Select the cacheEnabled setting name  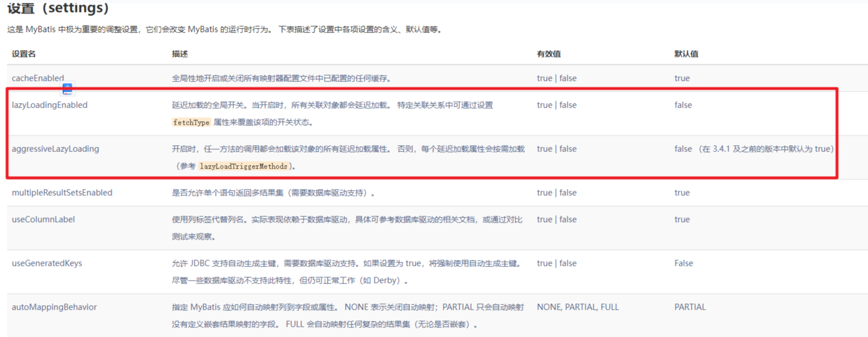tap(38, 78)
